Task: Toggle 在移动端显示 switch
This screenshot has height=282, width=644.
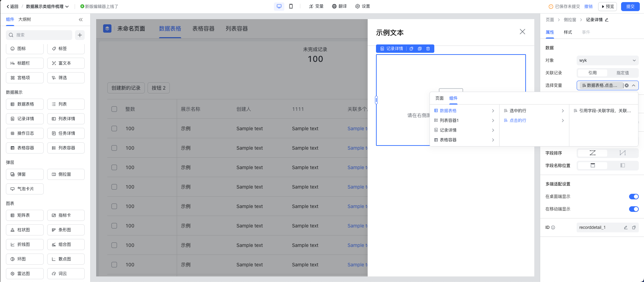Action: point(634,209)
